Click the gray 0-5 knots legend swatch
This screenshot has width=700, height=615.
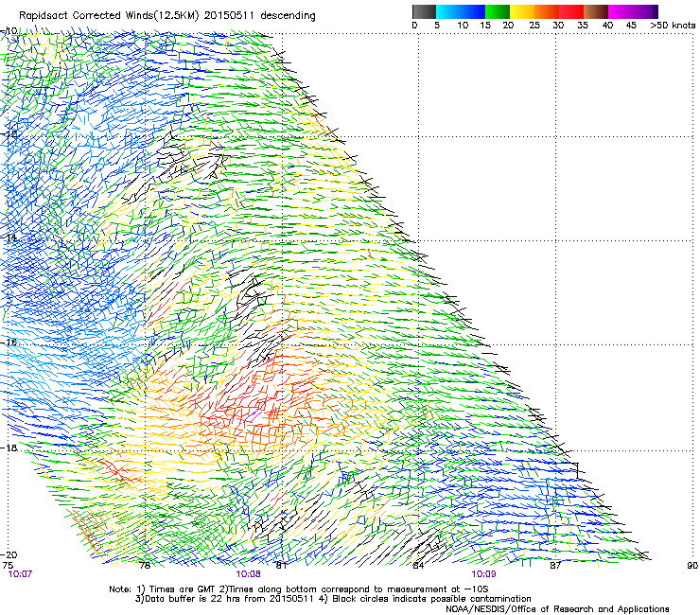(424, 11)
